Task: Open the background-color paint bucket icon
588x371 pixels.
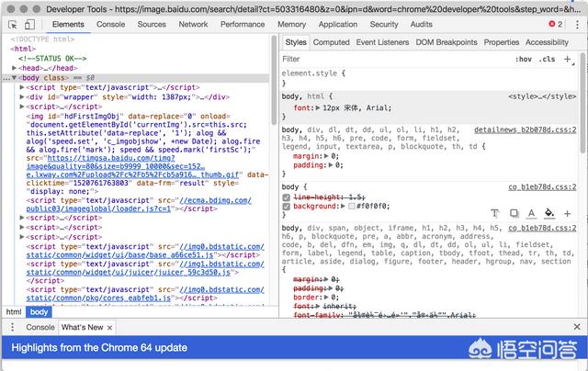Action: click(549, 213)
